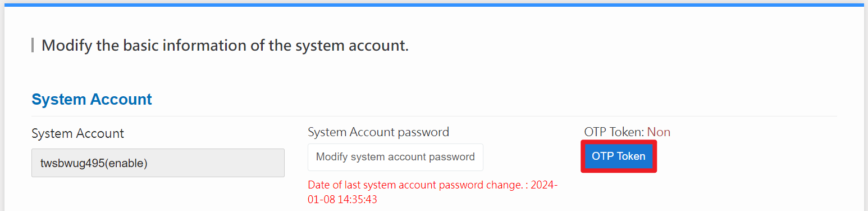
Task: Click the 'Modify the basic information' page title
Action: pos(225,45)
